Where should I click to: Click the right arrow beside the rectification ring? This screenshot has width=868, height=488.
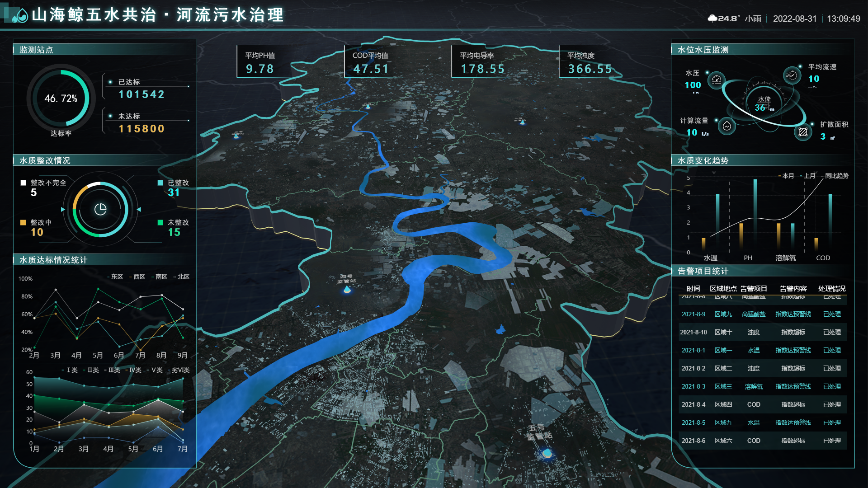point(139,210)
